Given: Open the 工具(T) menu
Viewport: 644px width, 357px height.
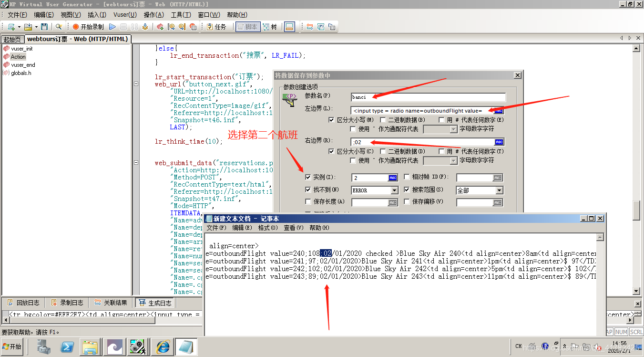Looking at the screenshot, I should click(x=181, y=15).
